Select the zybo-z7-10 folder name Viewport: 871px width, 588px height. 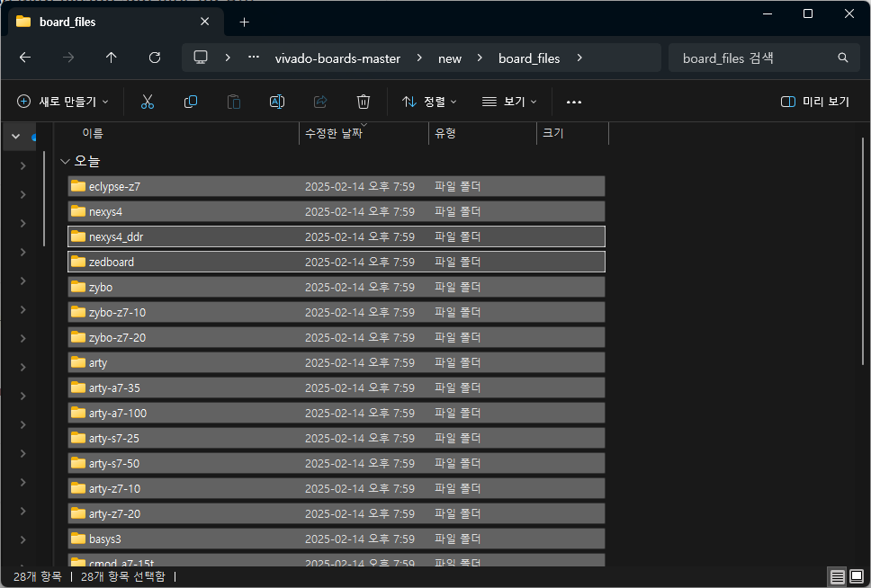[117, 313]
